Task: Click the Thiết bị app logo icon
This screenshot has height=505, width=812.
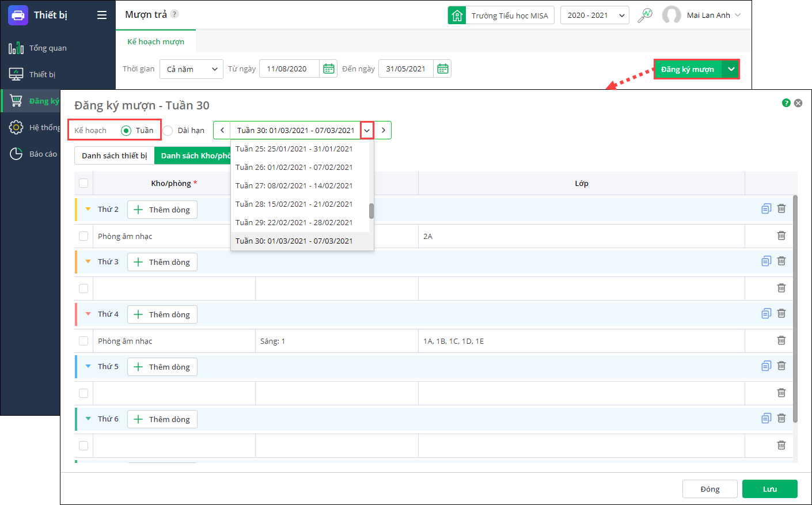Action: 18,15
